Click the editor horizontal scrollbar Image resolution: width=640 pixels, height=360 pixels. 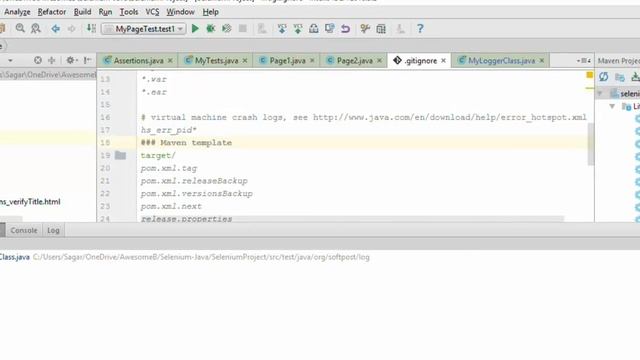(x=351, y=219)
